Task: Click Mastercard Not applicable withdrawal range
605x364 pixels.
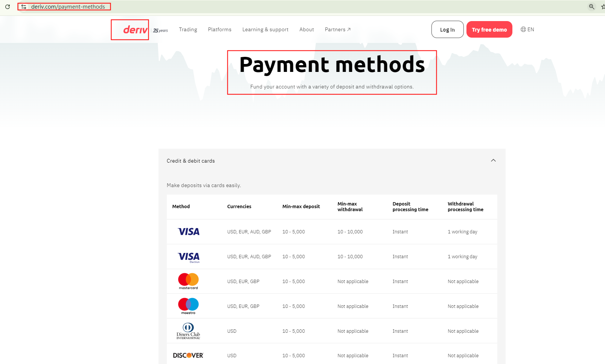Action: (353, 282)
